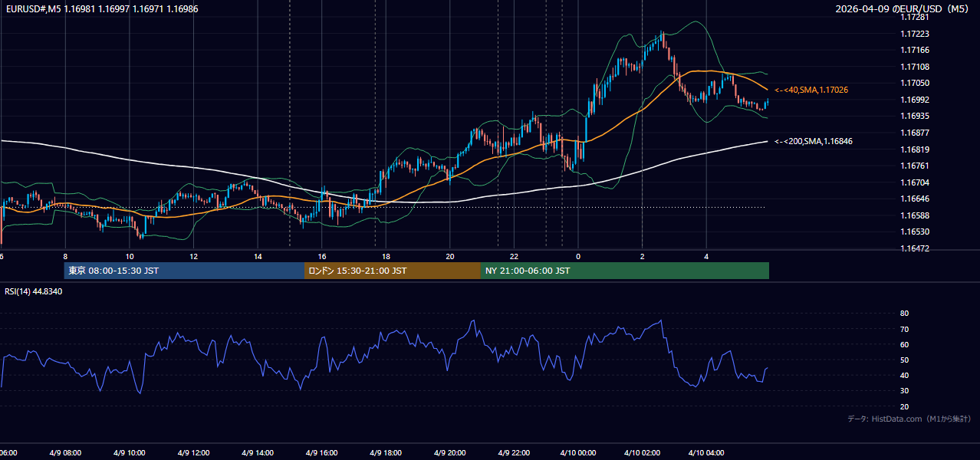Click price axis value 1.16530
Viewport: 980px width, 460px height.
pyautogui.click(x=915, y=232)
